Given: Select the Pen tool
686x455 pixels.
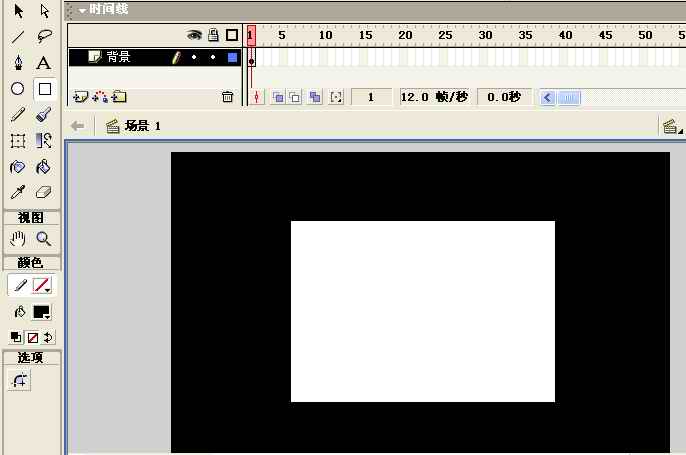Looking at the screenshot, I should pyautogui.click(x=17, y=62).
